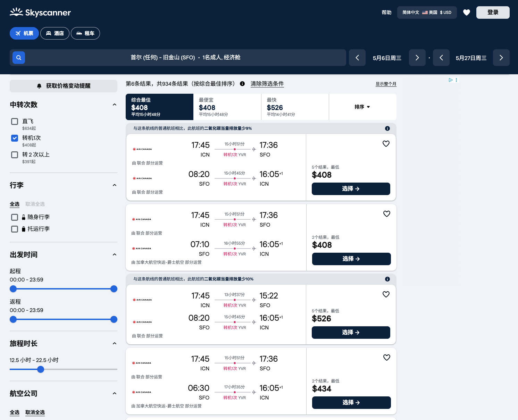Open the 酒店 hotels tab
The width and height of the screenshot is (518, 420).
pos(55,33)
